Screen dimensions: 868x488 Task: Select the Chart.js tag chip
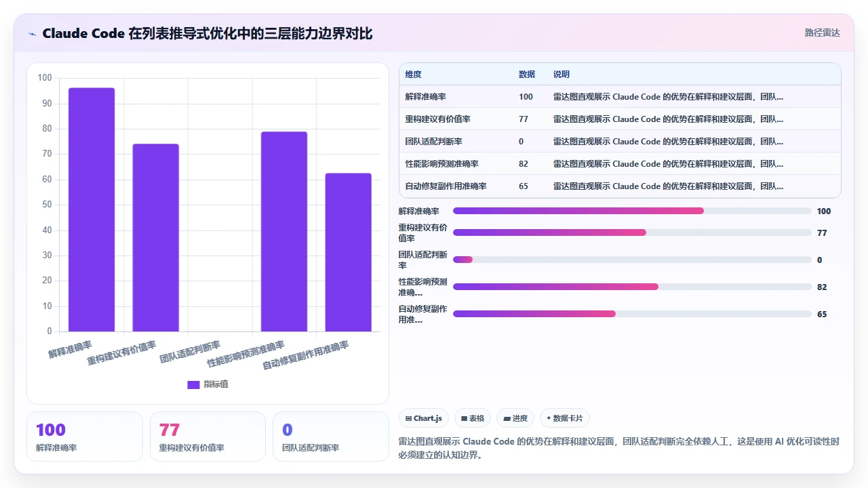pyautogui.click(x=424, y=418)
